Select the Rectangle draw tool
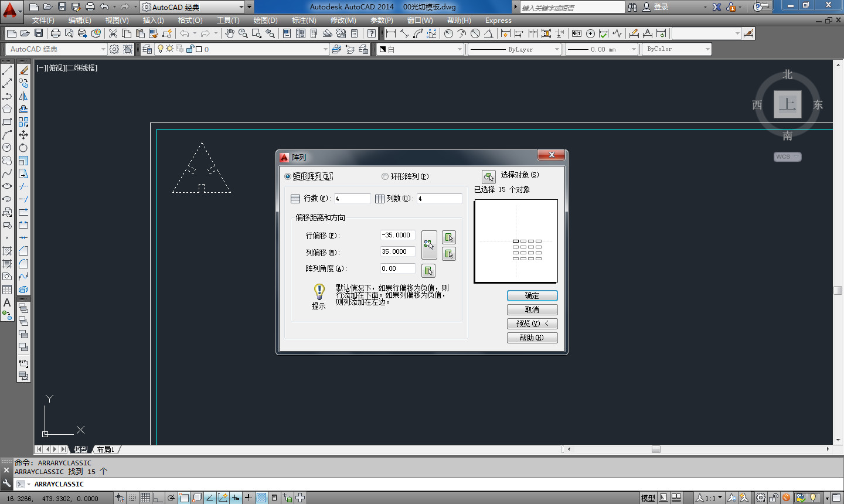The image size is (844, 504). point(7,122)
